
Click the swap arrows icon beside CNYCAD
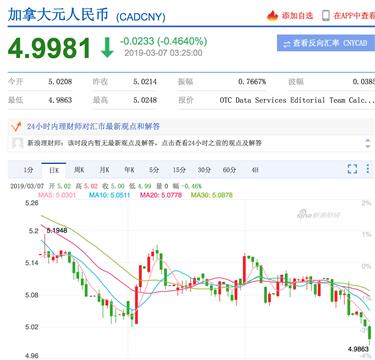click(287, 44)
